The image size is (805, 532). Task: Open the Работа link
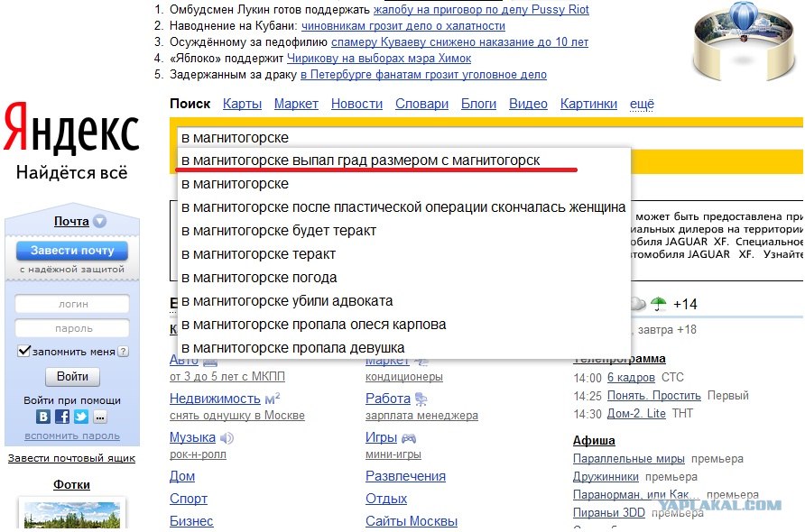tap(388, 399)
